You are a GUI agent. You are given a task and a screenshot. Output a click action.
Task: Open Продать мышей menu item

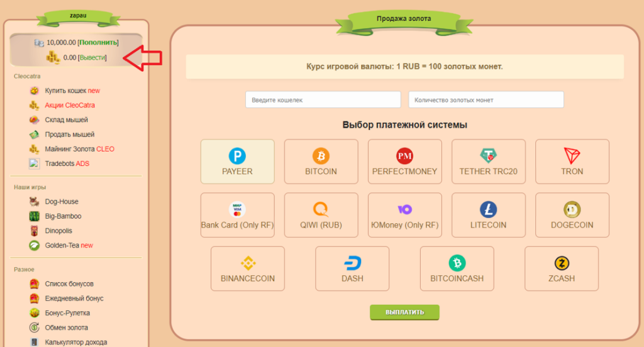click(69, 135)
